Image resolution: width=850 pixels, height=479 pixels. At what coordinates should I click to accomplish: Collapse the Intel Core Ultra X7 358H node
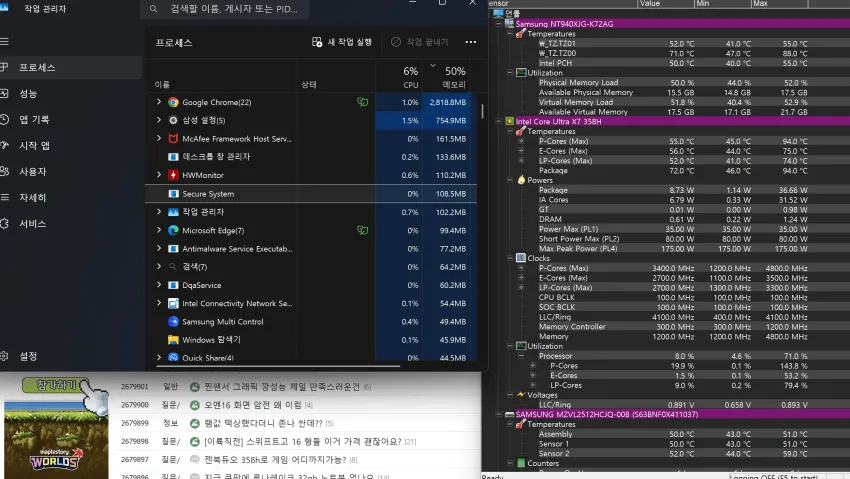[x=498, y=121]
